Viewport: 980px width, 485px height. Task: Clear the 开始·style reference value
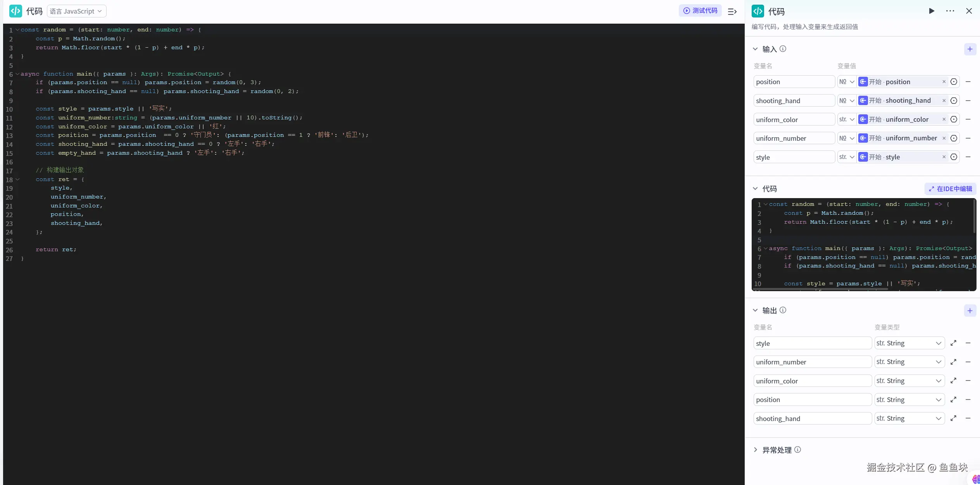click(x=944, y=157)
